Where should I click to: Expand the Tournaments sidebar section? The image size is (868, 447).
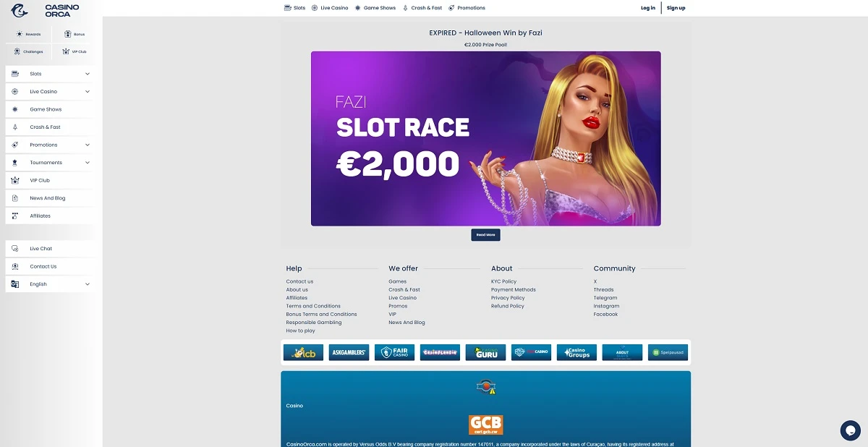(x=50, y=163)
